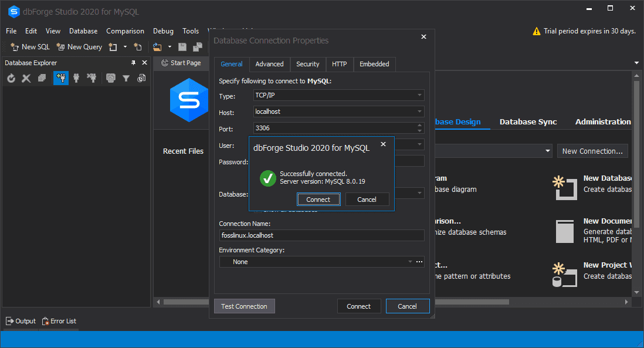This screenshot has width=644, height=348.
Task: Open the filter icon in Database Explorer toolbar
Action: tap(126, 77)
